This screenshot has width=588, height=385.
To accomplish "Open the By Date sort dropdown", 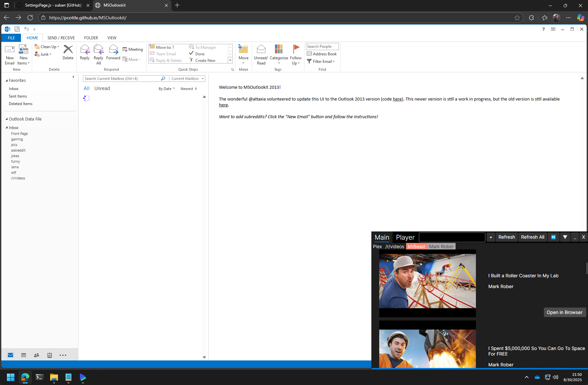I will pyautogui.click(x=167, y=89).
